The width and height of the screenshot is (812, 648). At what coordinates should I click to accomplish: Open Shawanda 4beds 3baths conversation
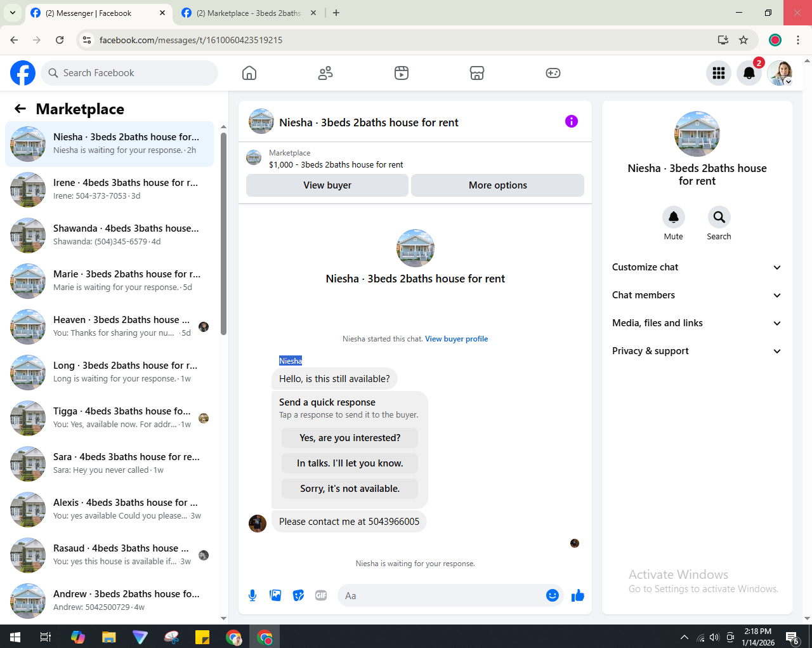109,235
